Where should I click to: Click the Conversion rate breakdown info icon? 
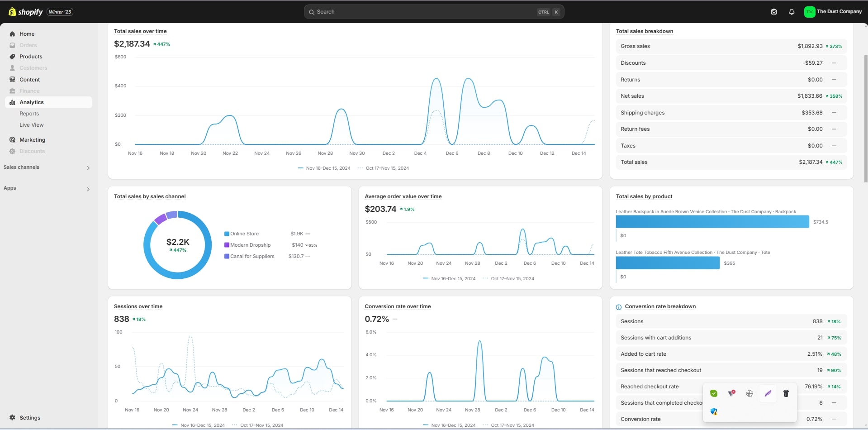618,307
